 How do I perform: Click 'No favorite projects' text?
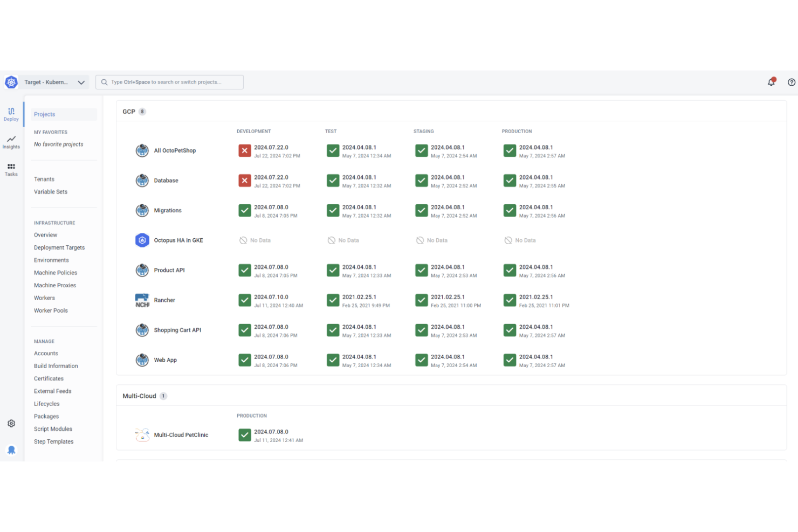click(x=59, y=144)
